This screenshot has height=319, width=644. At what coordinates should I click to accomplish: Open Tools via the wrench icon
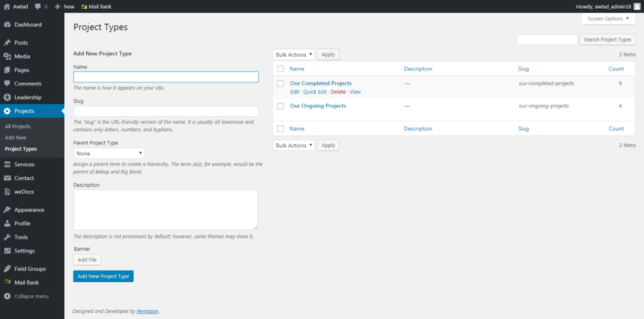8,237
